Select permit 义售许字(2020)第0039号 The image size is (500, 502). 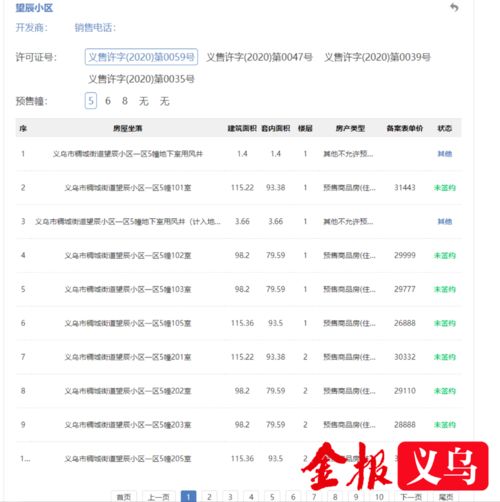(377, 57)
